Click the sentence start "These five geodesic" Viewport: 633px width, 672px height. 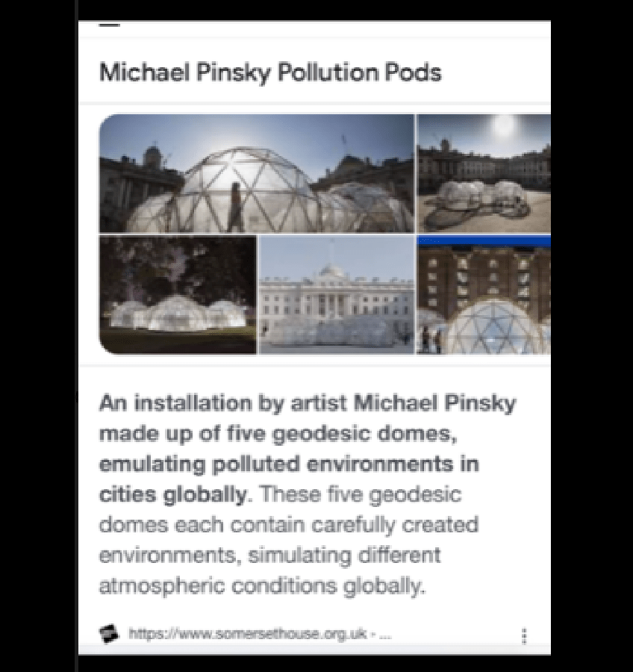[361, 495]
